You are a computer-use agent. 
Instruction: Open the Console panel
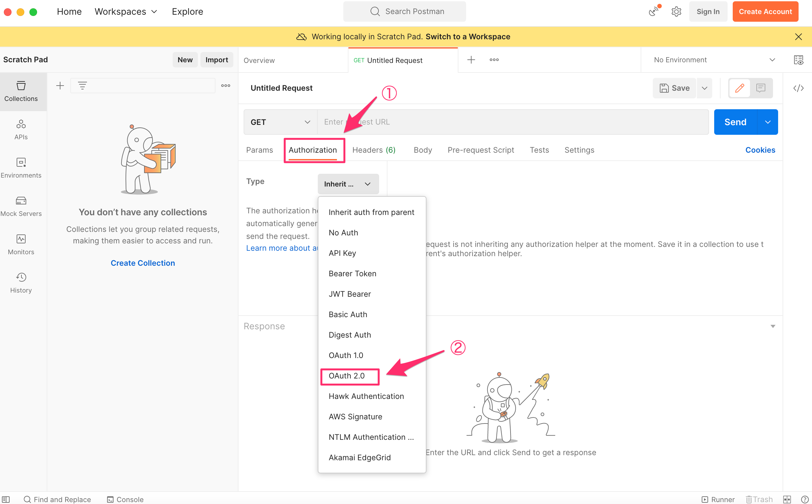click(x=125, y=499)
